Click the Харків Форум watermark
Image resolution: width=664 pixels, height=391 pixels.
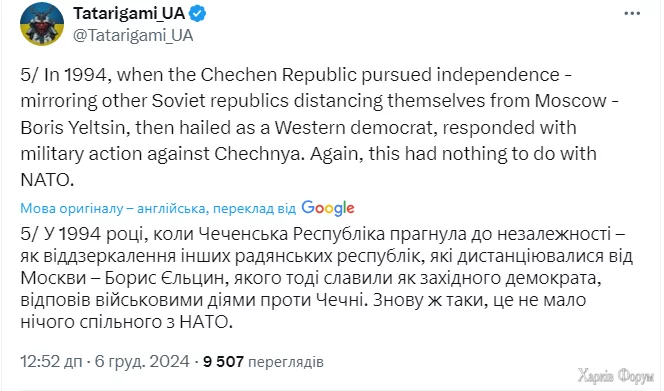click(616, 376)
